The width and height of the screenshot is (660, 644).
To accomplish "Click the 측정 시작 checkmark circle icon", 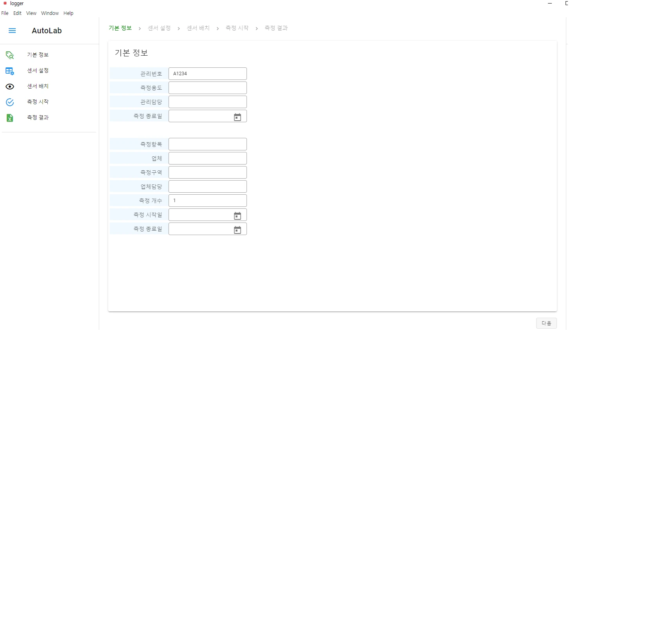I will [x=10, y=102].
